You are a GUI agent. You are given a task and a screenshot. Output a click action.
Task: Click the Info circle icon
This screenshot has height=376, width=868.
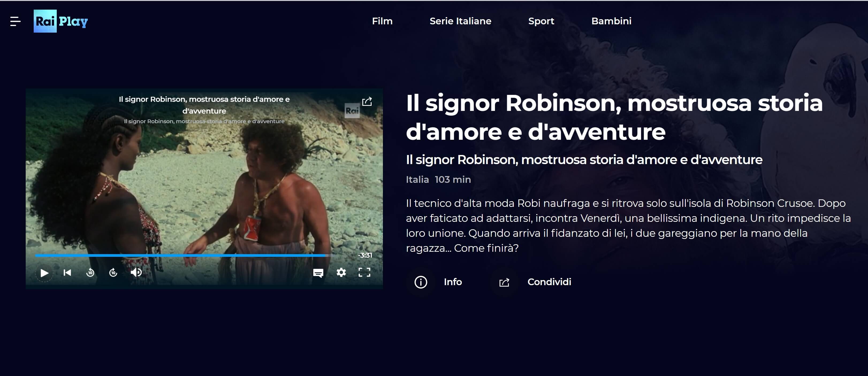point(421,282)
